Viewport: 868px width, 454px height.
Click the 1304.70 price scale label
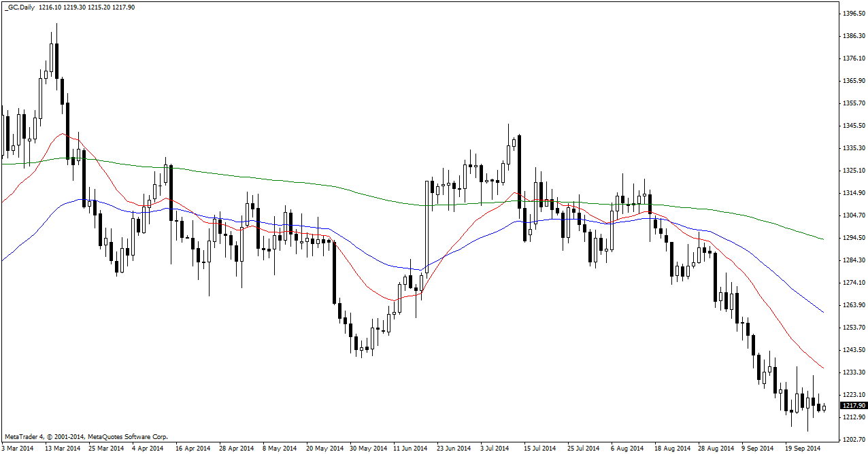point(854,215)
